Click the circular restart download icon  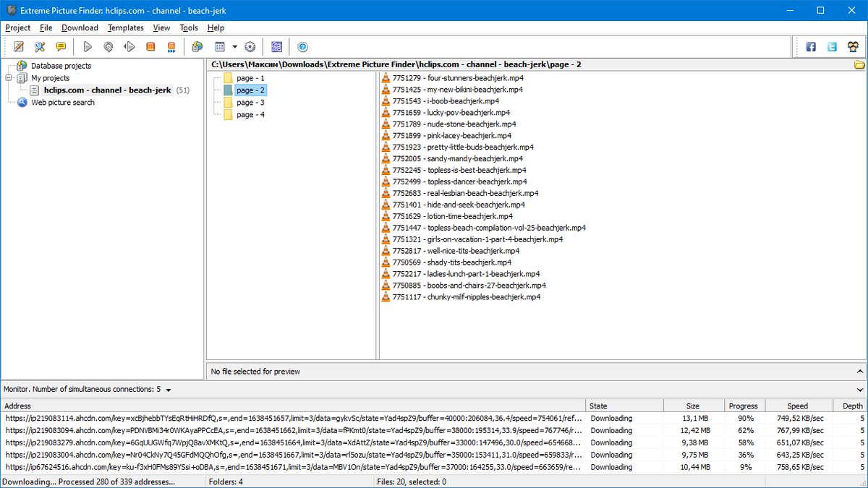point(109,47)
